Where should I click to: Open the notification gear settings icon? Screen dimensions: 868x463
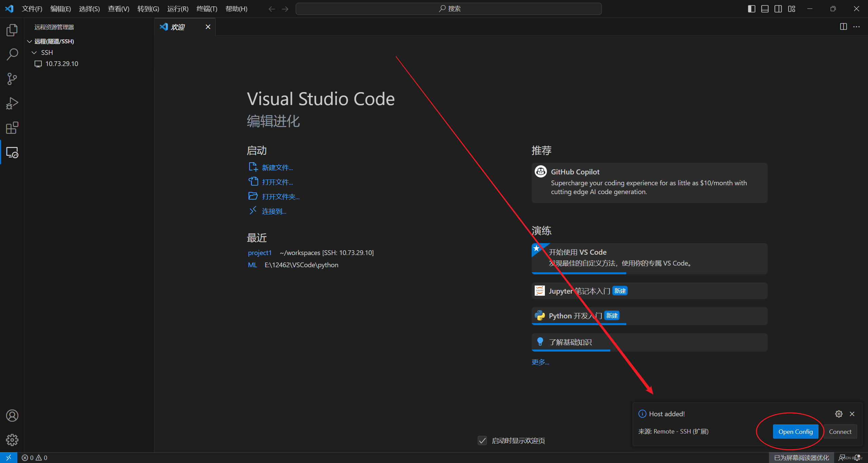tap(839, 414)
